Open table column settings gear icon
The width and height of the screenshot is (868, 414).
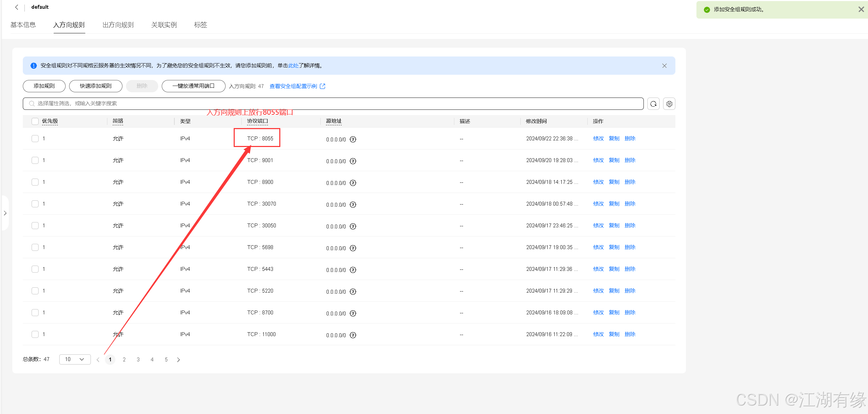669,104
